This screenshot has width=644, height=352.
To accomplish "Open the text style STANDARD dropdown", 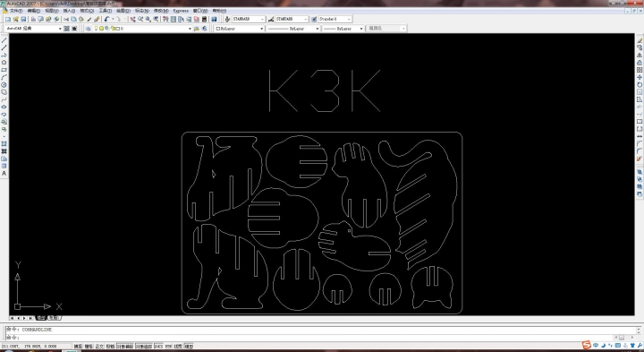I will pos(249,20).
